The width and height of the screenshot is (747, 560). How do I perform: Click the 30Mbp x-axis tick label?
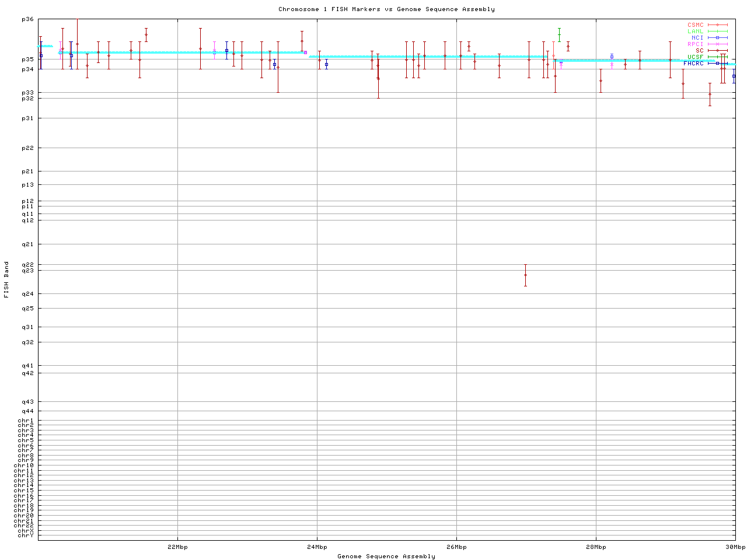click(735, 547)
